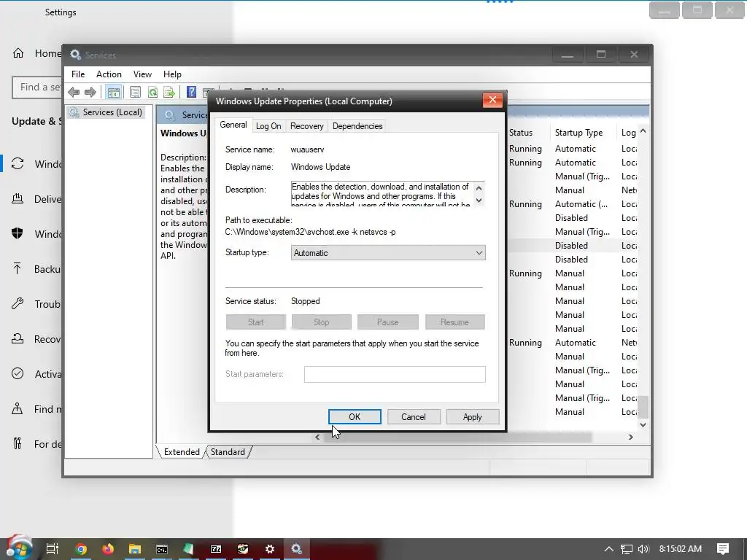Select Services (Local) tree node
Image resolution: width=747 pixels, height=560 pixels.
(x=106, y=112)
